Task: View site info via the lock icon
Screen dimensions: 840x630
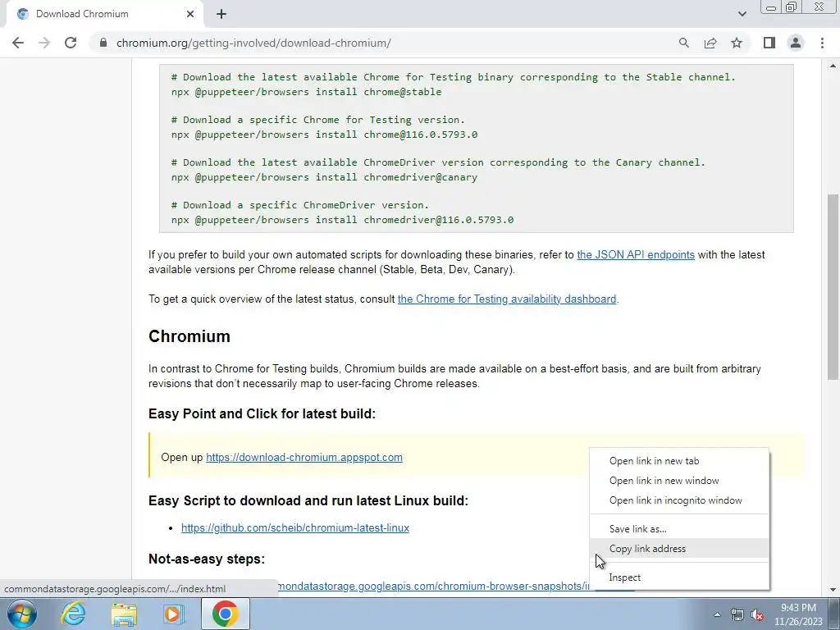Action: (x=103, y=43)
